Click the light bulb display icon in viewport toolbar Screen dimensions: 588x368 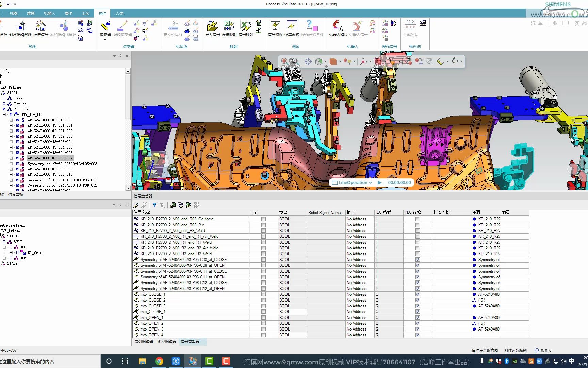[x=348, y=61]
